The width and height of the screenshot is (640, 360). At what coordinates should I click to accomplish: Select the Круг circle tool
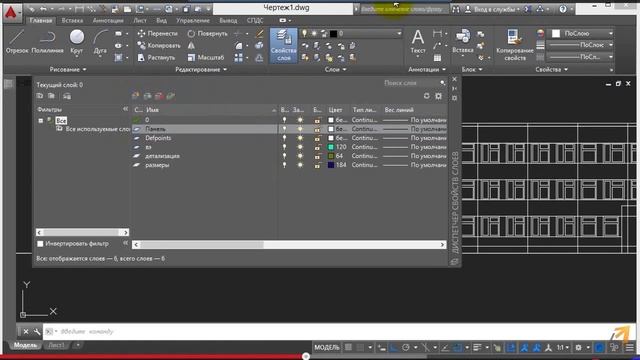(x=77, y=42)
